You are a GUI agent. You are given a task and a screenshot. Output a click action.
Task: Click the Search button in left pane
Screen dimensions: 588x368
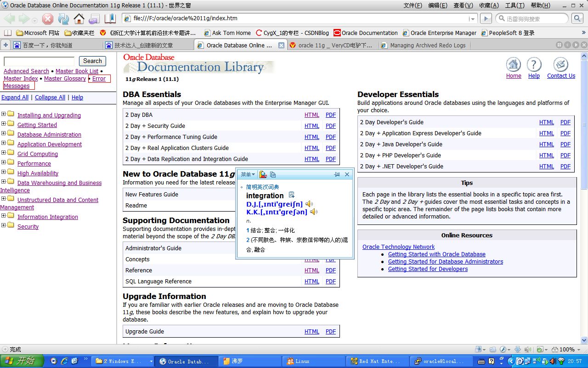(x=92, y=61)
